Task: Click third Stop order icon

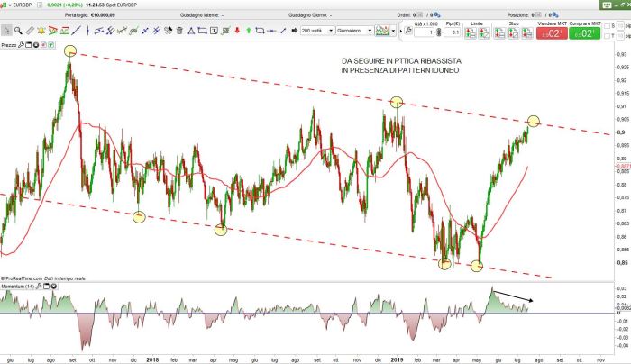Action: point(527,33)
